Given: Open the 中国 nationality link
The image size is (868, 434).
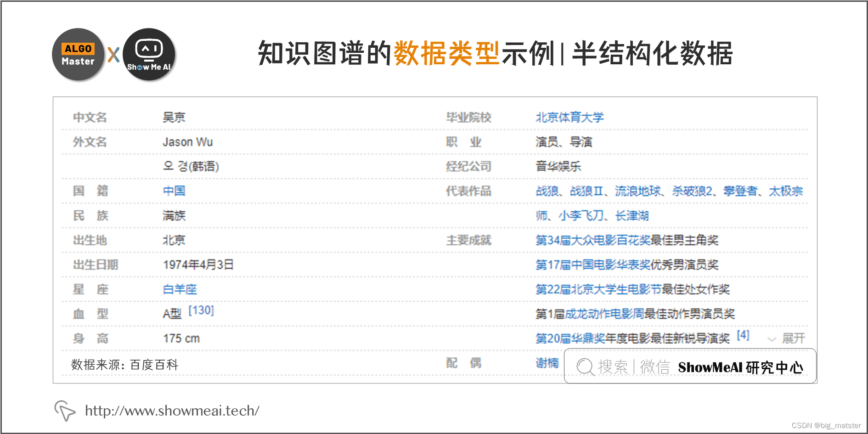Looking at the screenshot, I should click(x=174, y=191).
